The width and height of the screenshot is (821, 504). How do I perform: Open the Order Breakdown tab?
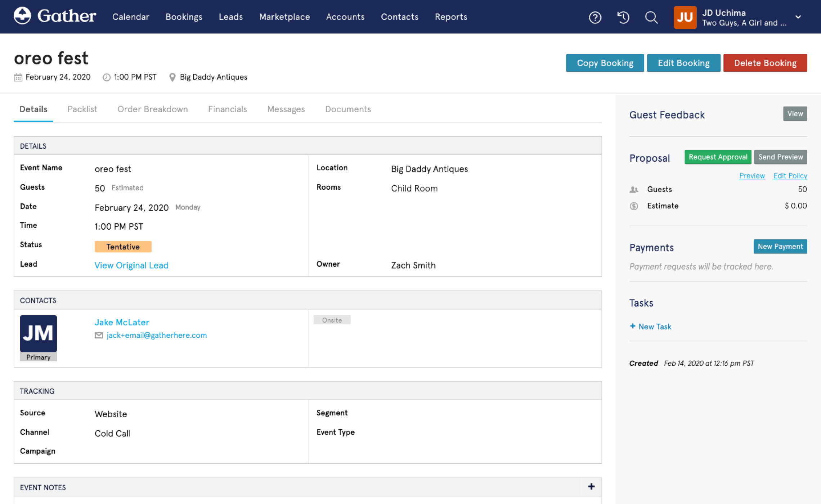[152, 109]
